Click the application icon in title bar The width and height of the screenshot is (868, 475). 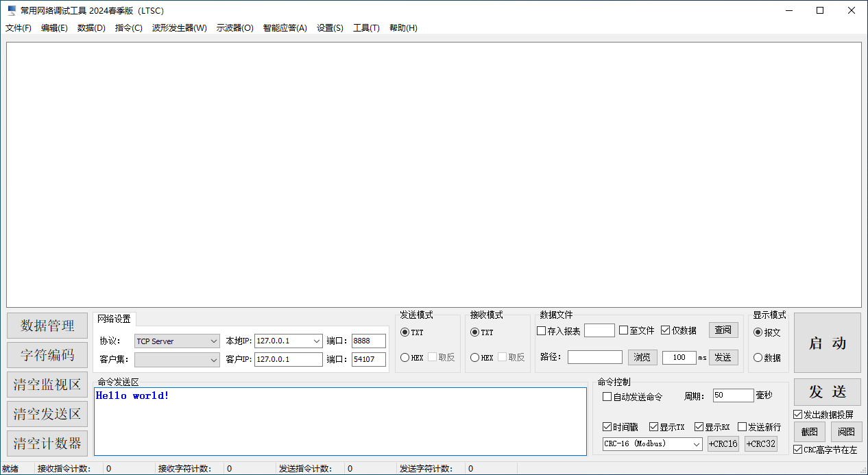coord(12,10)
